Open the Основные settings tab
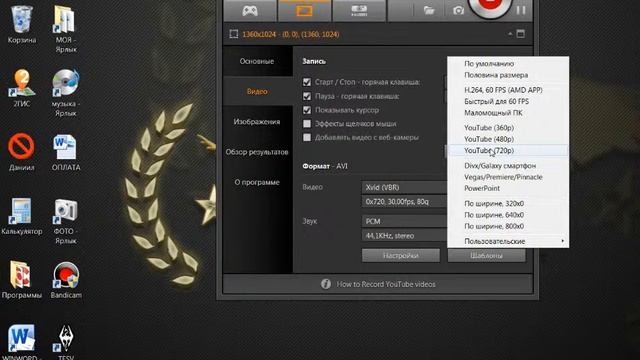The height and width of the screenshot is (360, 640). point(257,61)
